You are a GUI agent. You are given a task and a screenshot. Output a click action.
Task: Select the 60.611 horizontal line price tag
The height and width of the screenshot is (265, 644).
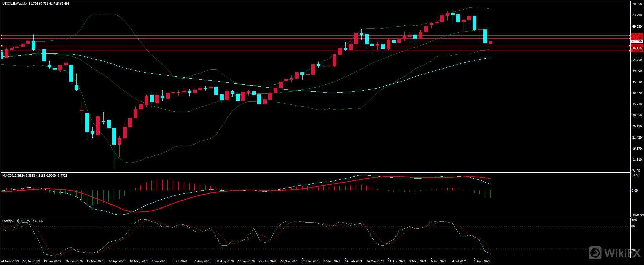point(637,46)
